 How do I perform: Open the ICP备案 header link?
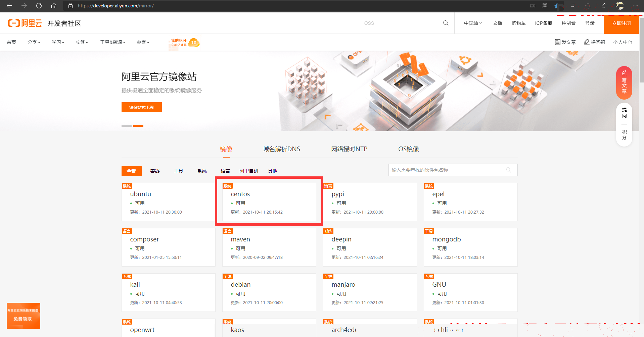click(544, 23)
